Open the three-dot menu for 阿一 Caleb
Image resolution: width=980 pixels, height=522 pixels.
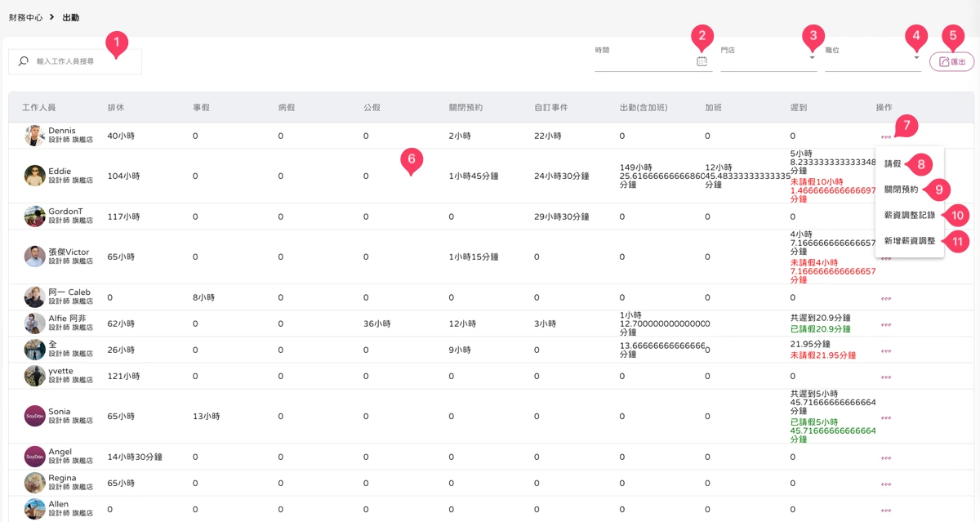[885, 298]
